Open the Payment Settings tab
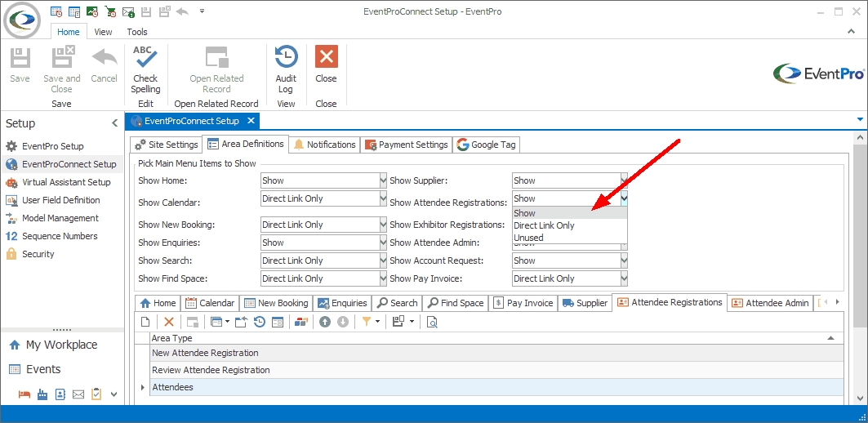The height and width of the screenshot is (423, 868). pyautogui.click(x=406, y=145)
